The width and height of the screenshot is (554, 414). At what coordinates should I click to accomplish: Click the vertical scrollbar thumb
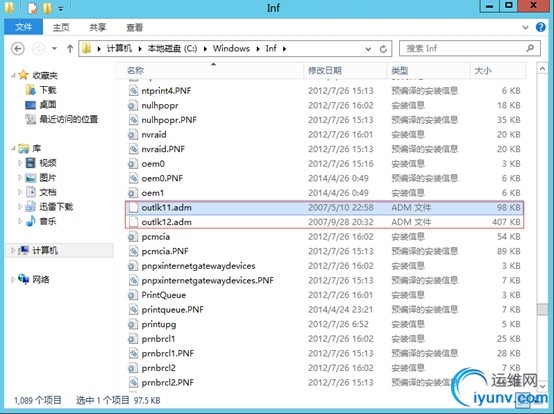tap(542, 309)
